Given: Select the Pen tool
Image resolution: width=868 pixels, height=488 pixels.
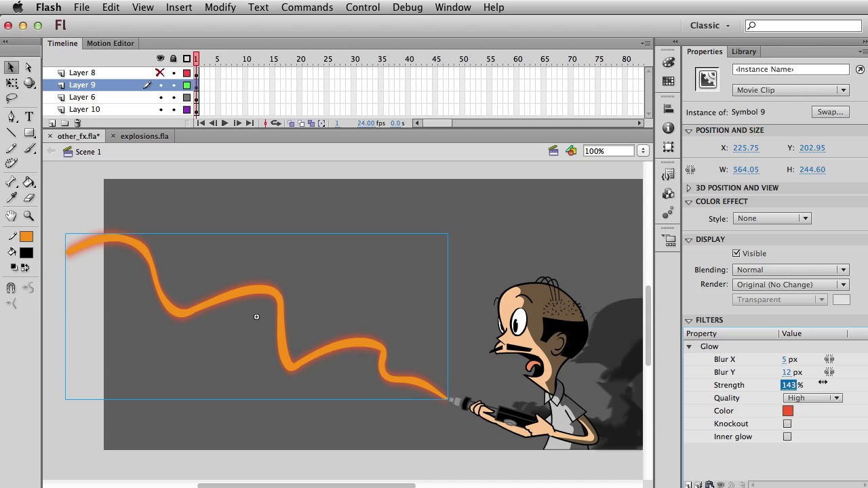Looking at the screenshot, I should click(12, 117).
